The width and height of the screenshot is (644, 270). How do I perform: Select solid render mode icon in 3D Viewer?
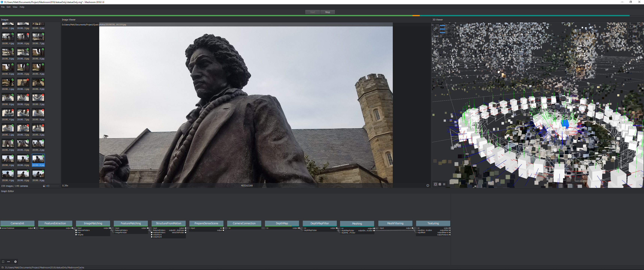click(435, 184)
